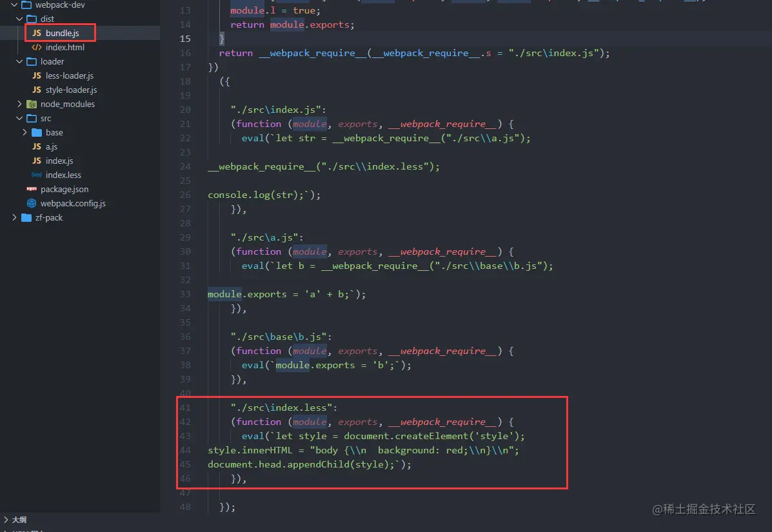
Task: Click the zf-pack folder icon
Action: (26, 217)
